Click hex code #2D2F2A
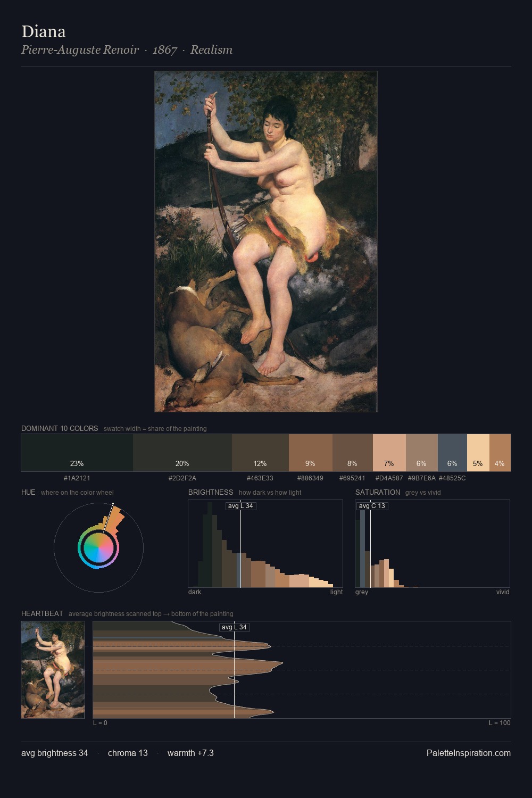The image size is (532, 798). point(182,478)
